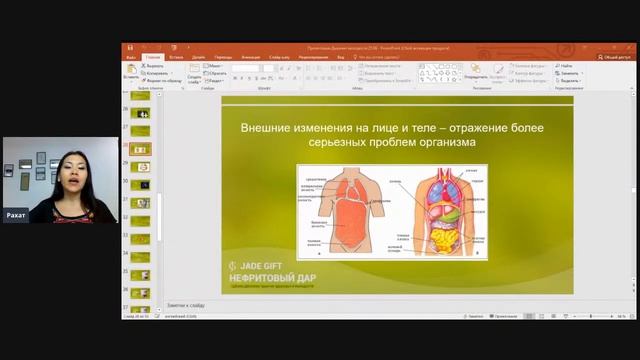This screenshot has height=360, width=640.
Task: Select slide 27 thumbnail
Action: pyautogui.click(x=140, y=131)
